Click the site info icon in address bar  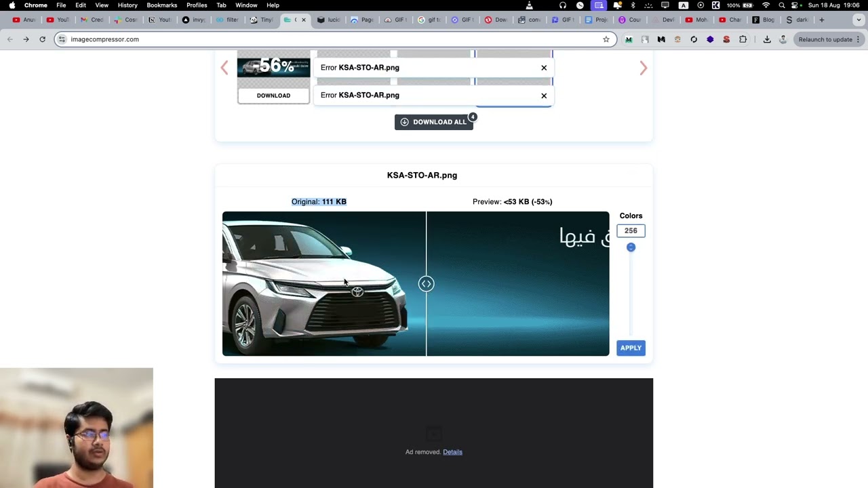[x=62, y=39]
